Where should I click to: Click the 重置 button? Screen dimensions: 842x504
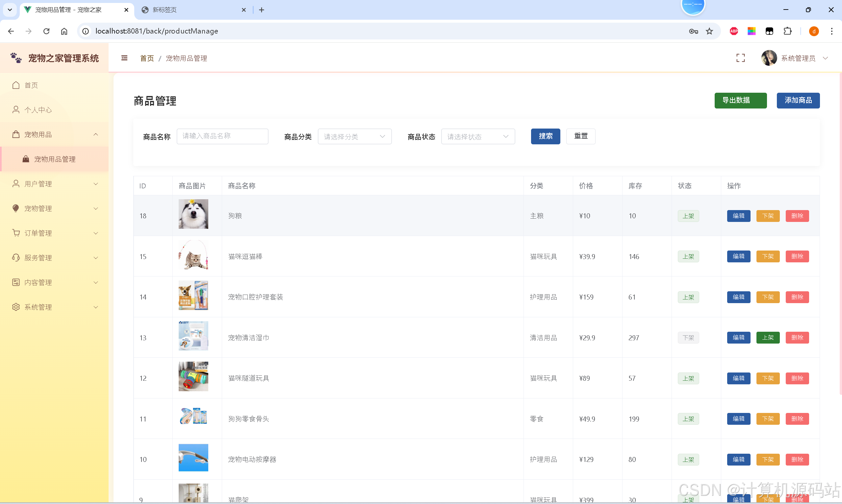tap(581, 136)
